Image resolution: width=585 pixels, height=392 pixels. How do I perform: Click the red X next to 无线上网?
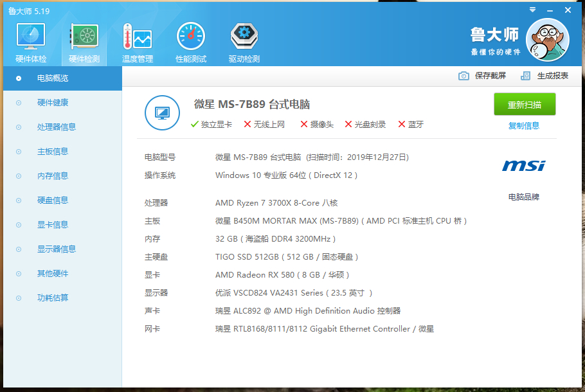[248, 124]
